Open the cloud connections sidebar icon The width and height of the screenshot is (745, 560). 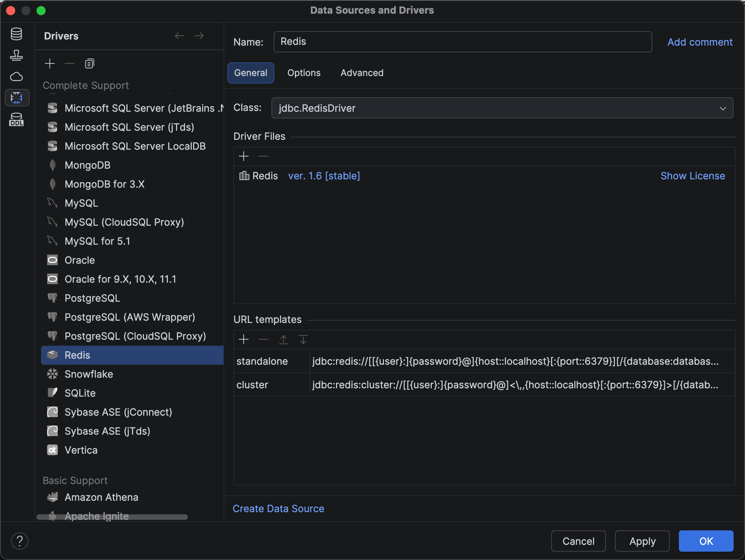coord(16,77)
